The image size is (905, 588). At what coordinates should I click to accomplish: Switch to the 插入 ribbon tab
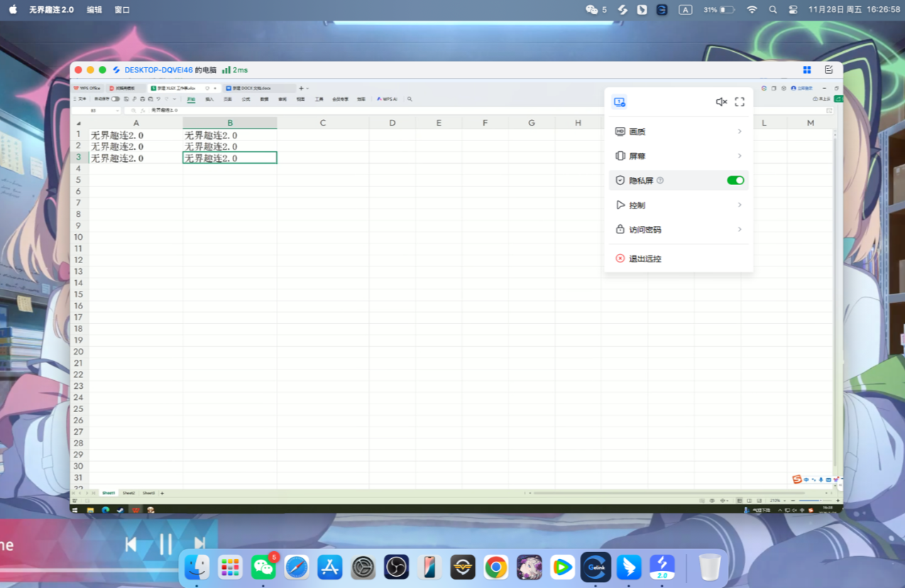tap(209, 99)
